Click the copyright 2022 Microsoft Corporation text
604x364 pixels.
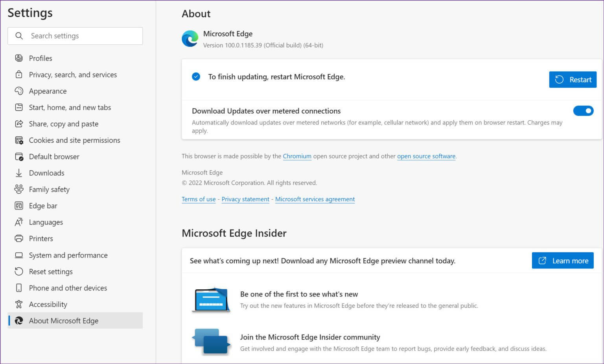[x=249, y=183]
